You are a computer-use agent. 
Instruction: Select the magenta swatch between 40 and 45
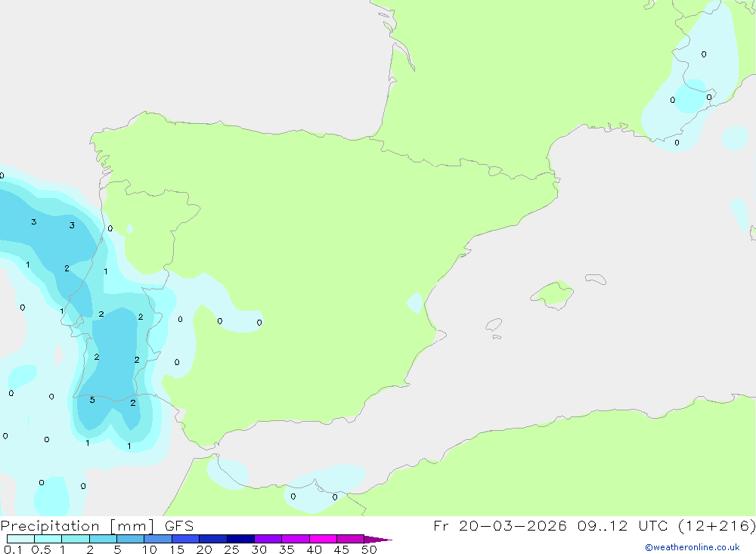323,539
